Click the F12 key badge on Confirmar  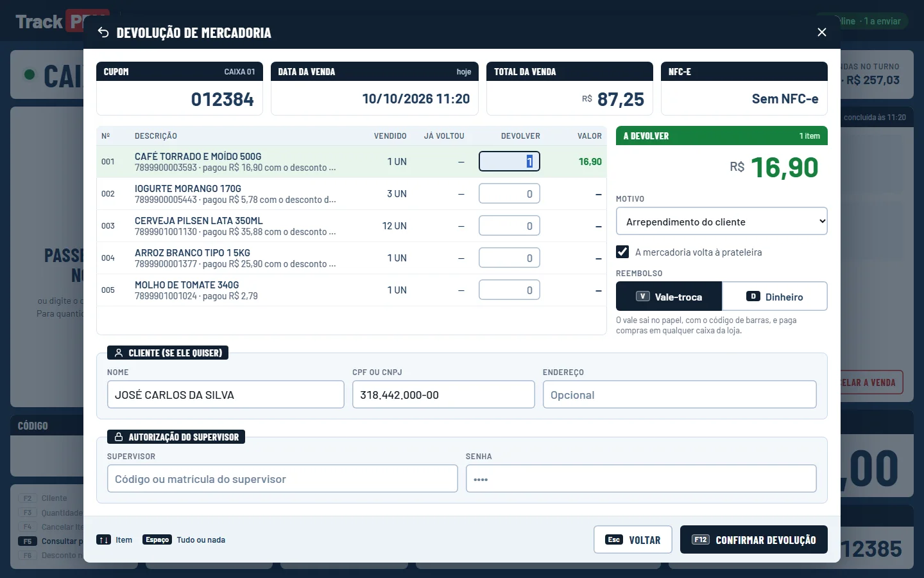point(701,539)
